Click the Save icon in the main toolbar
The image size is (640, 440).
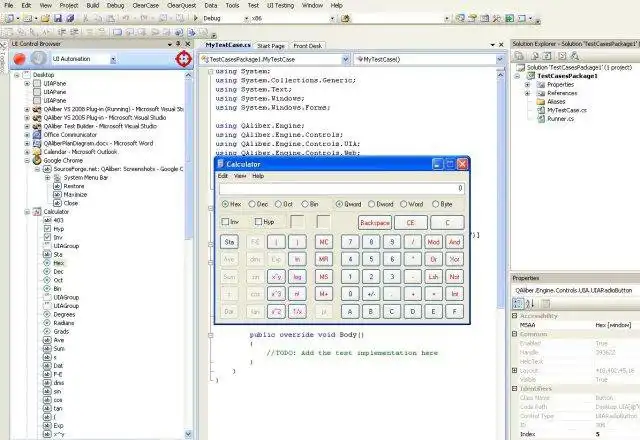point(58,18)
